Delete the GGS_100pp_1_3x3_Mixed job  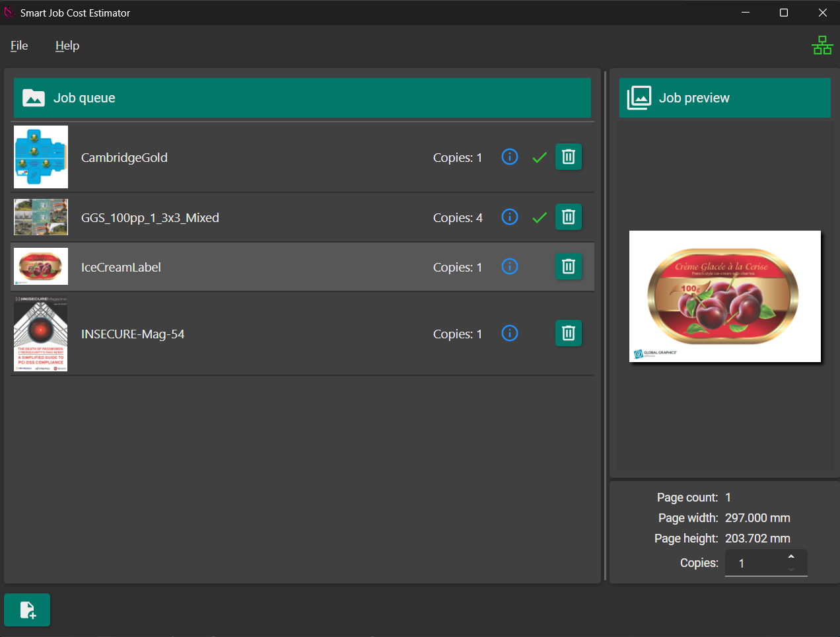pos(568,217)
